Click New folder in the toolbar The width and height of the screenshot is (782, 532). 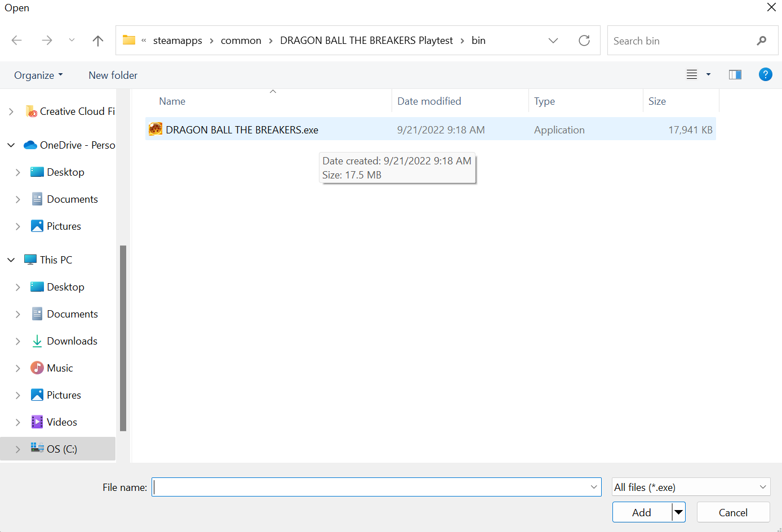[x=113, y=75]
